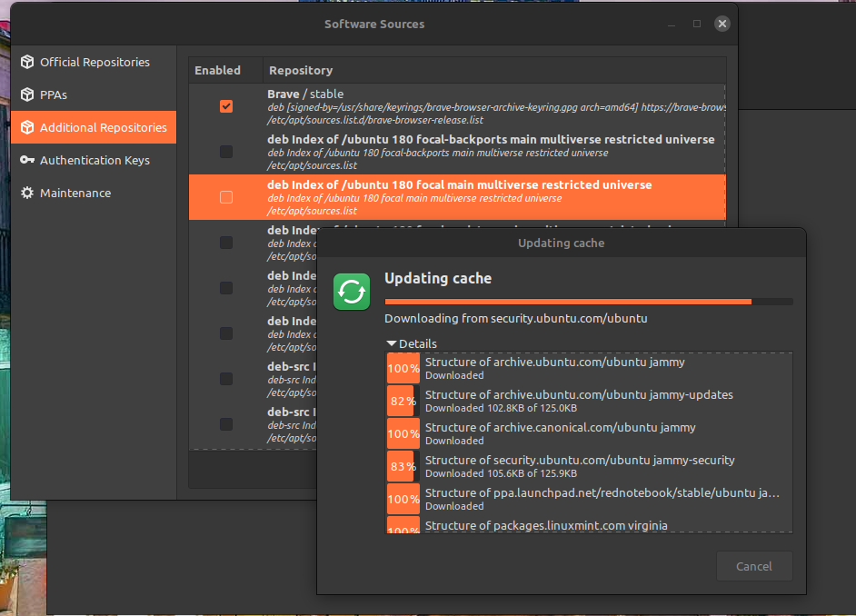Open the Official Repositories section
856x616 pixels.
(94, 62)
